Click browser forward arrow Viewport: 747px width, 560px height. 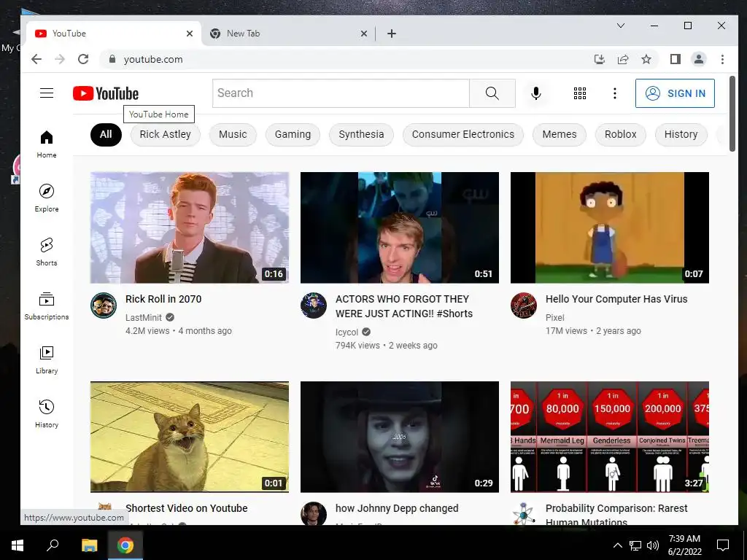(x=60, y=59)
